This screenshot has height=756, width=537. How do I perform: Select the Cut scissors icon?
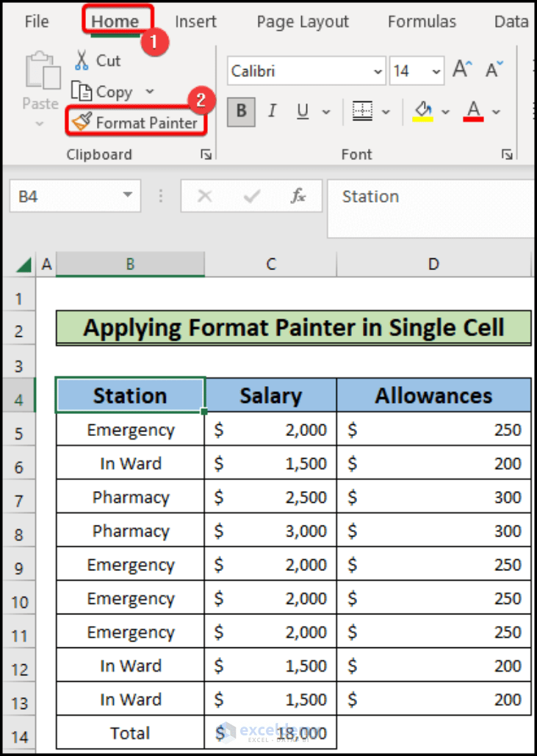82,61
